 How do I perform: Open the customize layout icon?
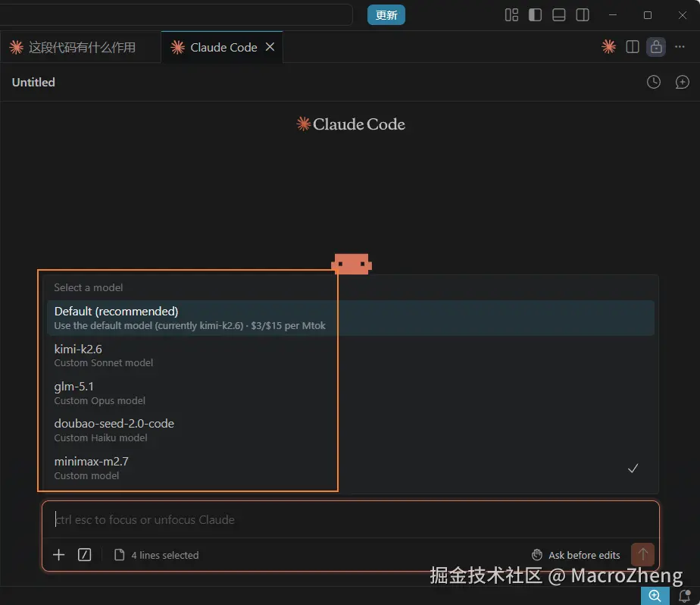point(511,15)
